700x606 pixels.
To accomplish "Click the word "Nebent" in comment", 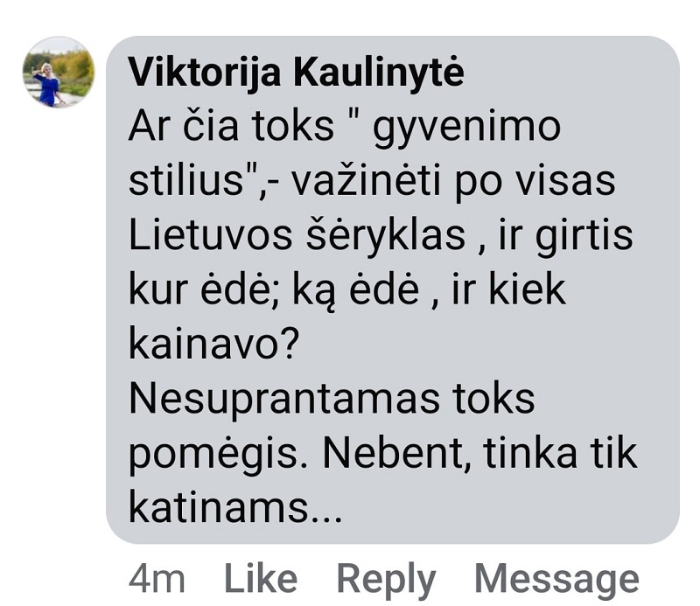I will (393, 453).
